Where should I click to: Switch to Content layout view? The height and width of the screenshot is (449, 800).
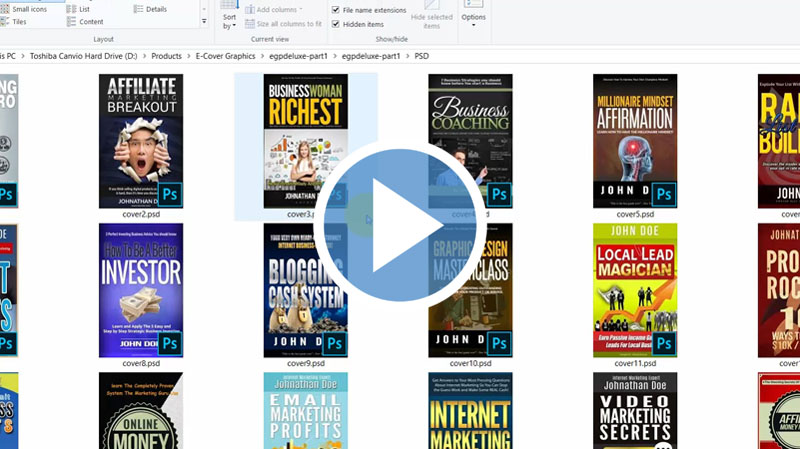(x=90, y=22)
